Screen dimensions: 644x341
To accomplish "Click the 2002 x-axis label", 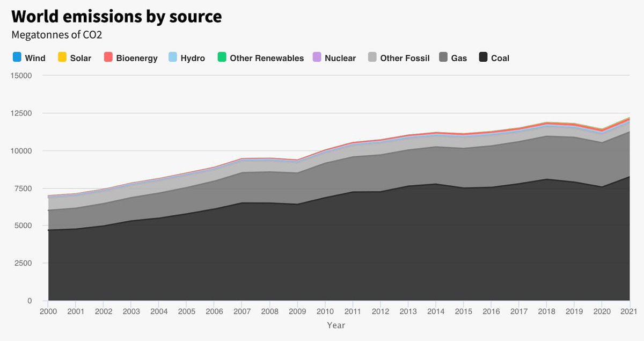I will point(104,311).
